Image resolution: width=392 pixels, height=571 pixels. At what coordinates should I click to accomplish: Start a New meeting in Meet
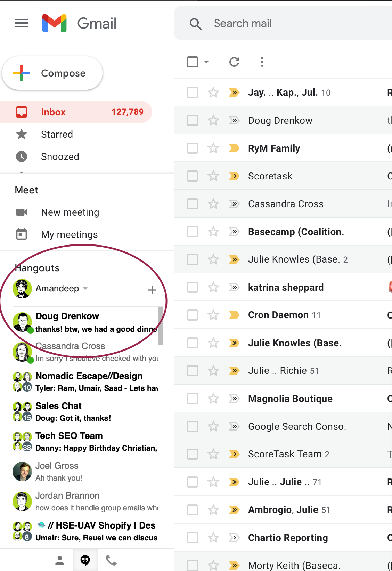(x=70, y=212)
